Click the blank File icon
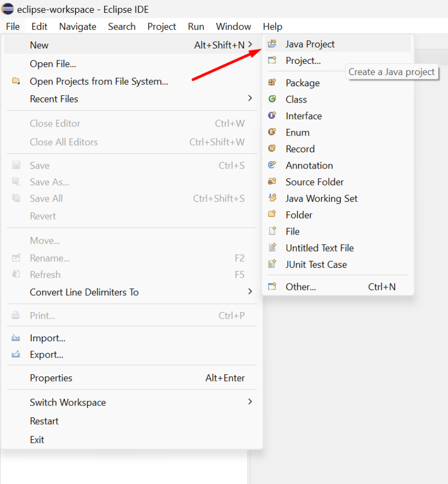 point(272,231)
